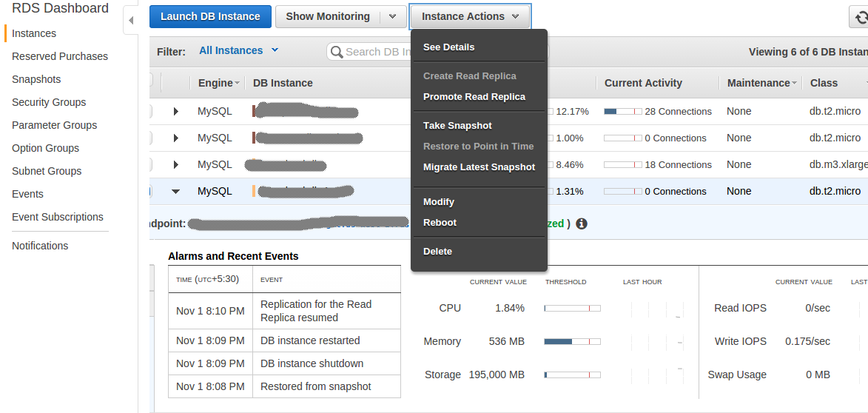Click the DB instance restarted event
Viewport: 868px width, 413px height.
[x=310, y=340]
